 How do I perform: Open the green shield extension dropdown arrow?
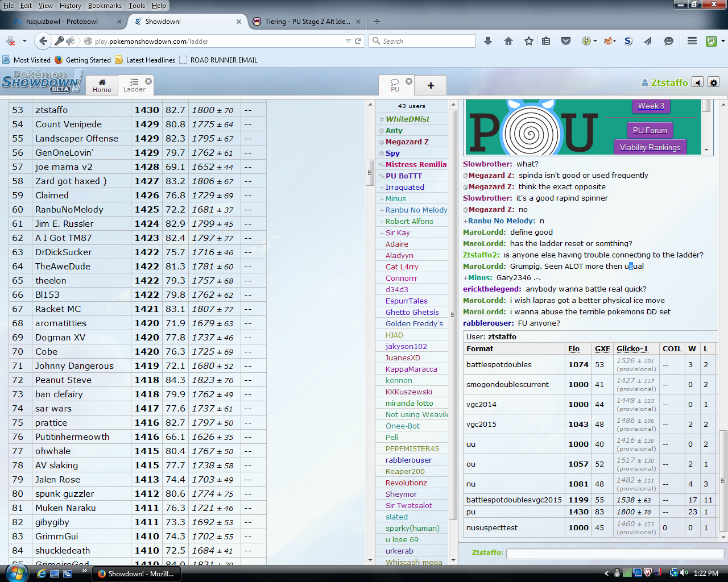[x=723, y=41]
